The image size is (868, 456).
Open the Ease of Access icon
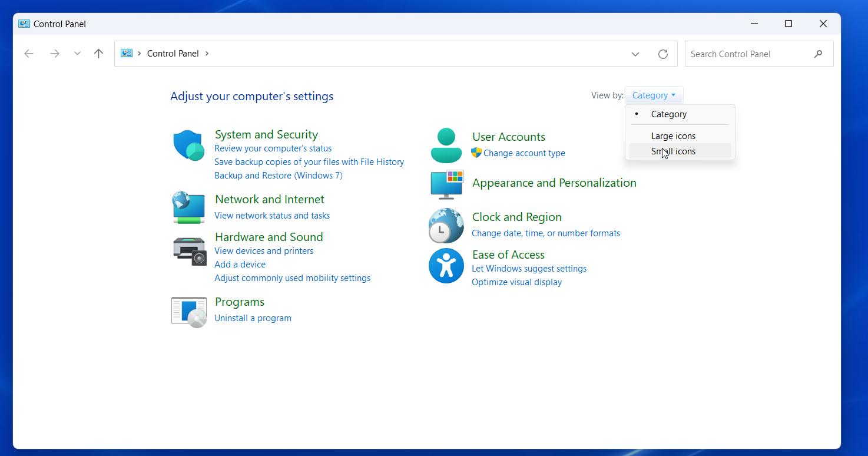[x=446, y=266]
